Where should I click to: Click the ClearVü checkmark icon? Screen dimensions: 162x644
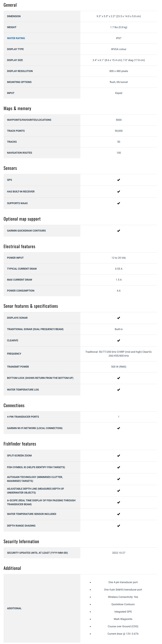pyautogui.click(x=119, y=340)
